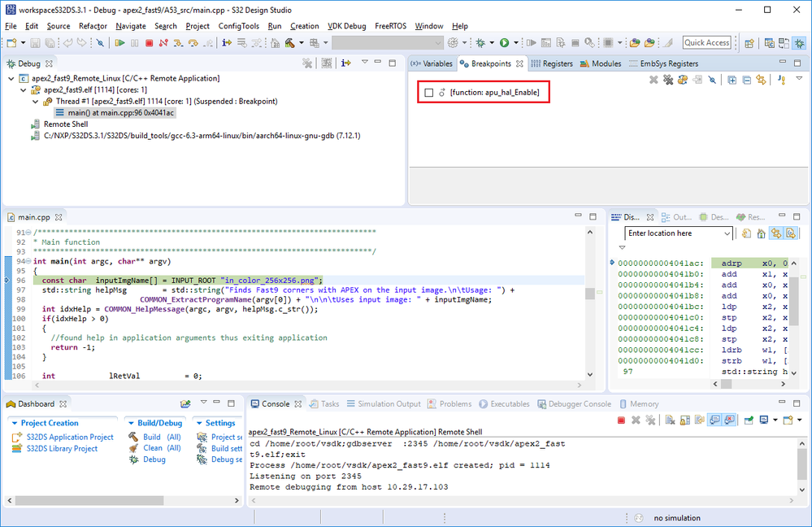
Task: Open the Breakpoints view menu triangle
Action: (799, 78)
